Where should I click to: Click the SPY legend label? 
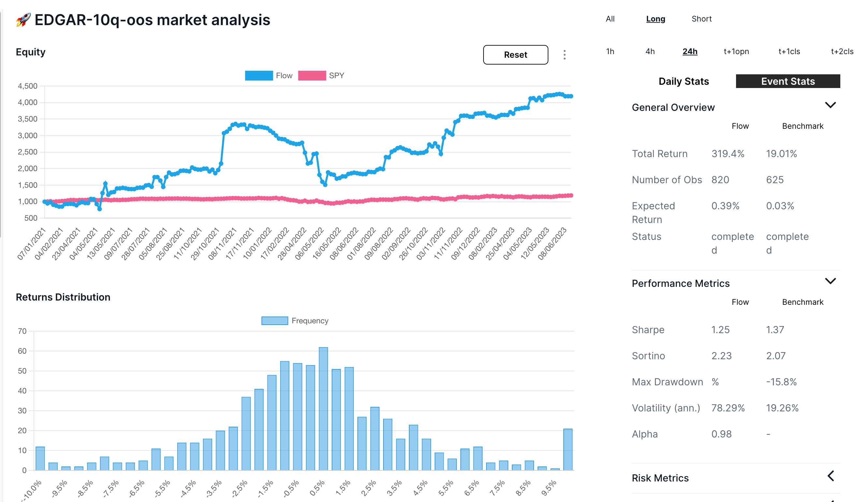336,76
